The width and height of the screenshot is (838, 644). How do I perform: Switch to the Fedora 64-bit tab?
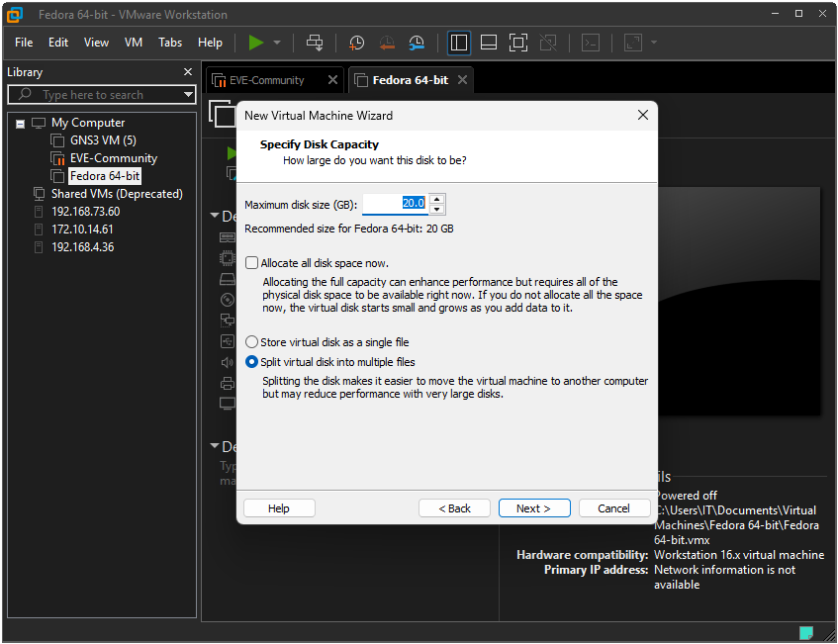click(x=410, y=80)
